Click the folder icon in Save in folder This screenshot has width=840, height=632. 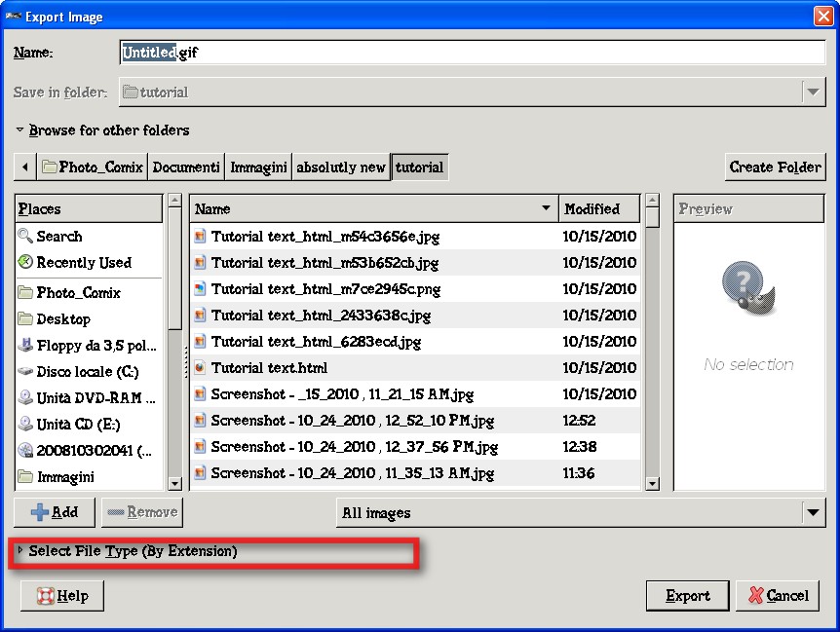pos(131,93)
